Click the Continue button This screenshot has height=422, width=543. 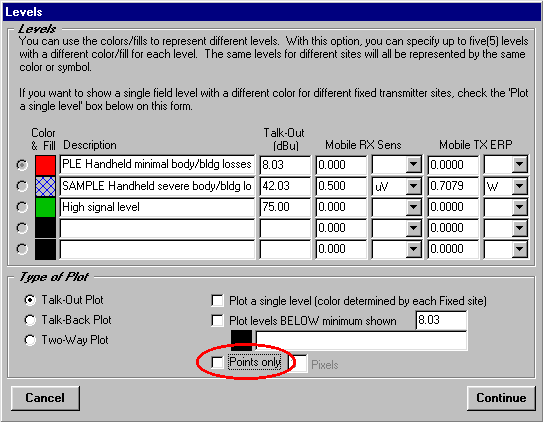pyautogui.click(x=501, y=398)
